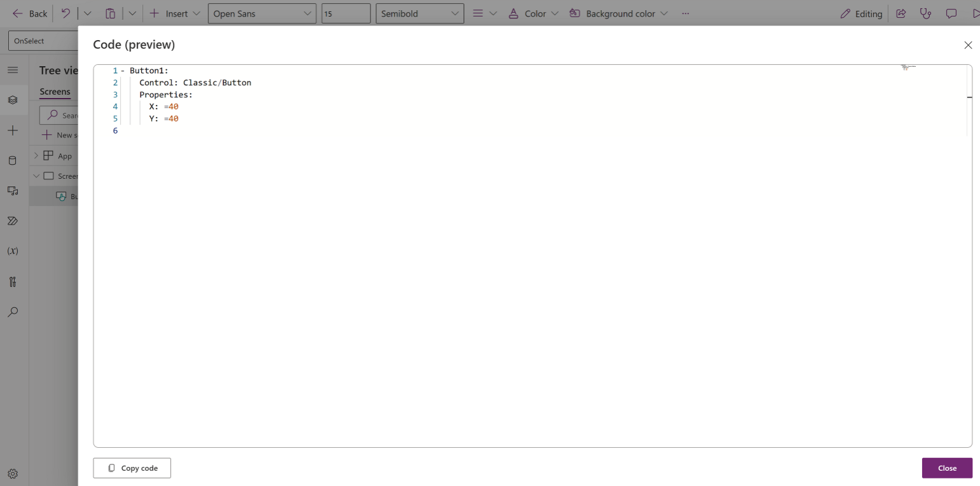
Task: Collapse the Button1 code block on line 1
Action: pos(123,71)
